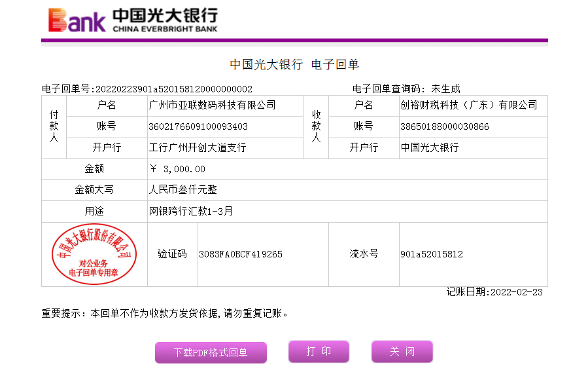Select booking date 2022-02-23
This screenshot has height=372, width=588.
[x=516, y=292]
